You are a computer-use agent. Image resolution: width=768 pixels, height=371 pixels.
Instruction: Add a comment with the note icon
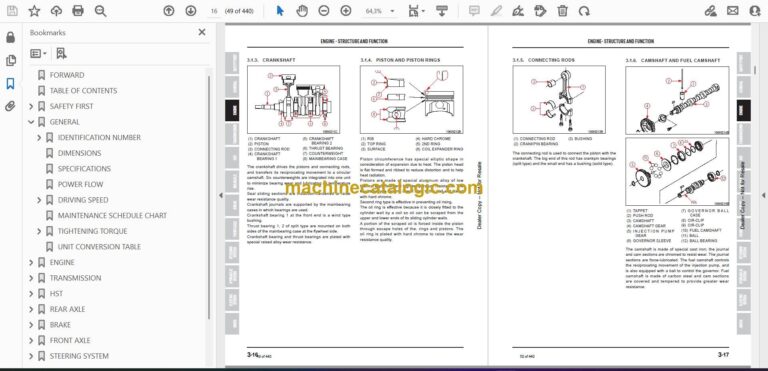pos(474,11)
